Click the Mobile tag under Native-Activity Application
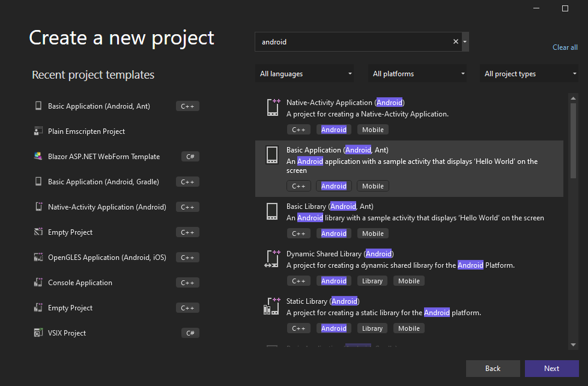Screen dimensions: 588x386 373,130
